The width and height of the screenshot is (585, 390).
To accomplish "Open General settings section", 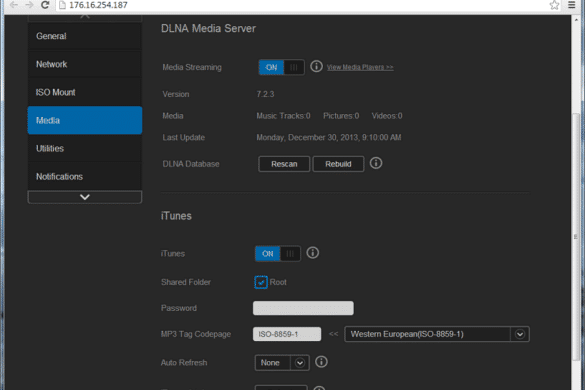I will [85, 36].
